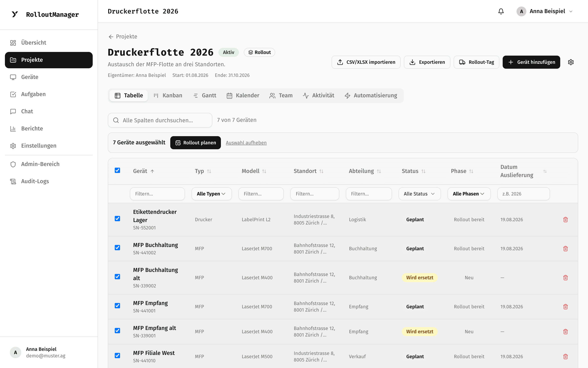Click the Rollout planen button
Image resolution: width=588 pixels, height=368 pixels.
[x=195, y=143]
